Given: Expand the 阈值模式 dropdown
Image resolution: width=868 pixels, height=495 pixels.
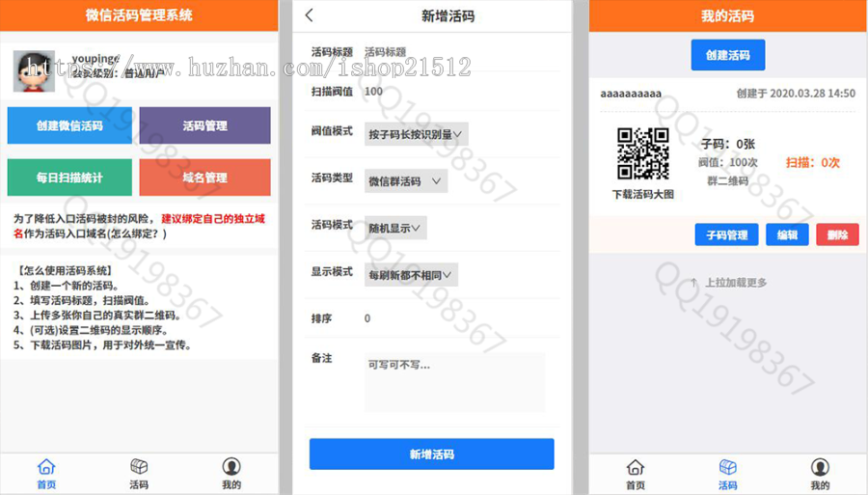Looking at the screenshot, I should pos(417,134).
